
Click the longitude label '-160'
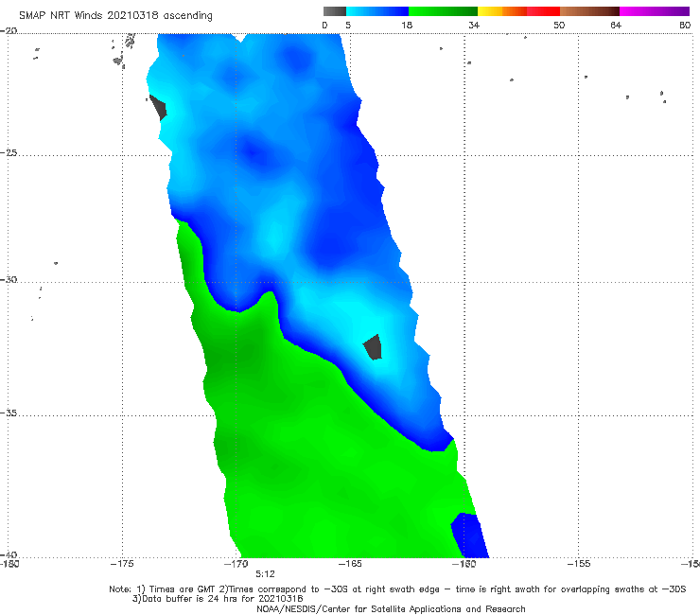[x=464, y=564]
